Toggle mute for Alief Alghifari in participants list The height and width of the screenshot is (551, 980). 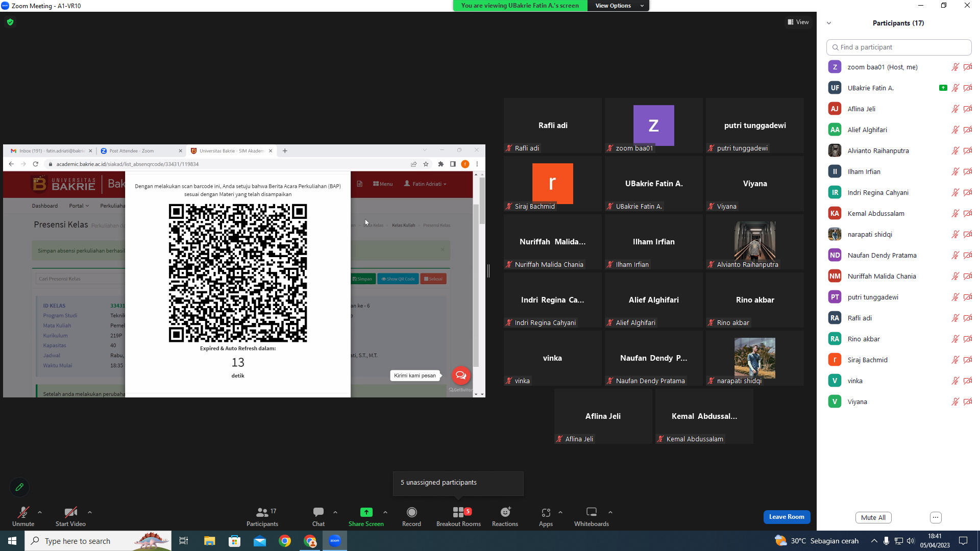pos(955,130)
